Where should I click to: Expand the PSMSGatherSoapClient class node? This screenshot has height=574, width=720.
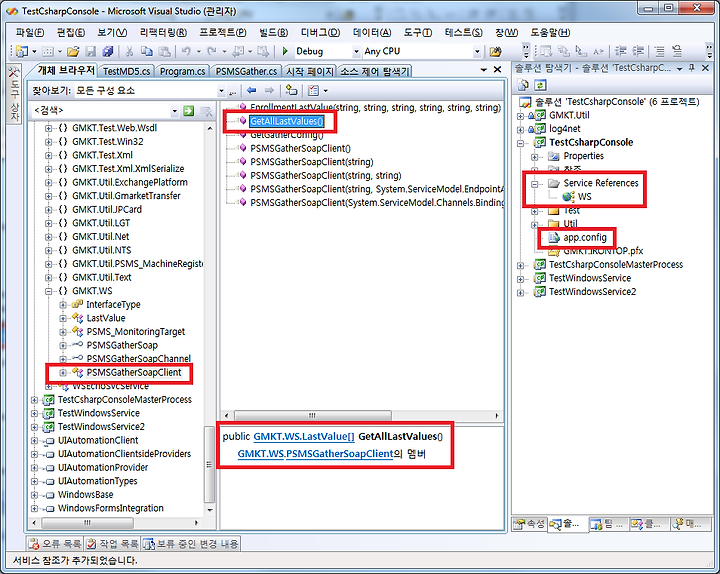62,372
